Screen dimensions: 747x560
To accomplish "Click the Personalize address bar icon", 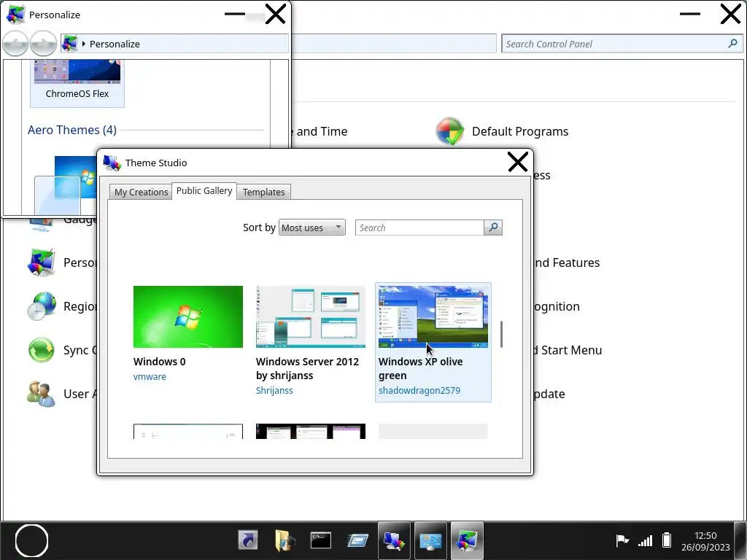I will (70, 44).
